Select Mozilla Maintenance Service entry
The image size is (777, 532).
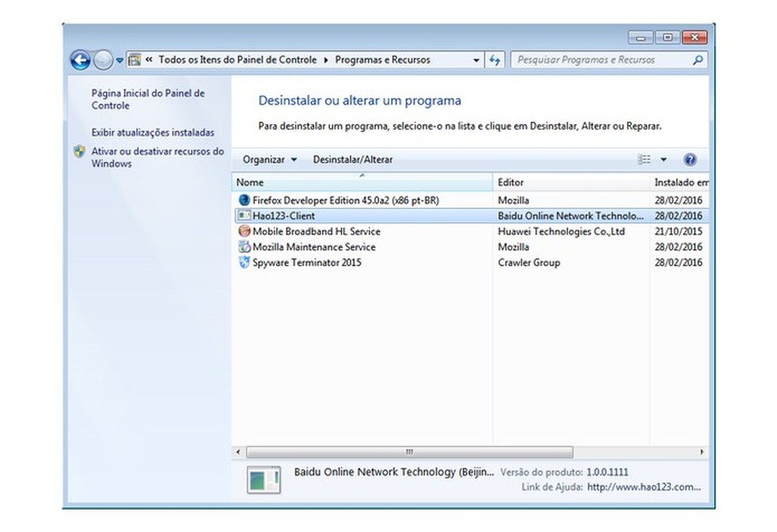click(x=471, y=247)
